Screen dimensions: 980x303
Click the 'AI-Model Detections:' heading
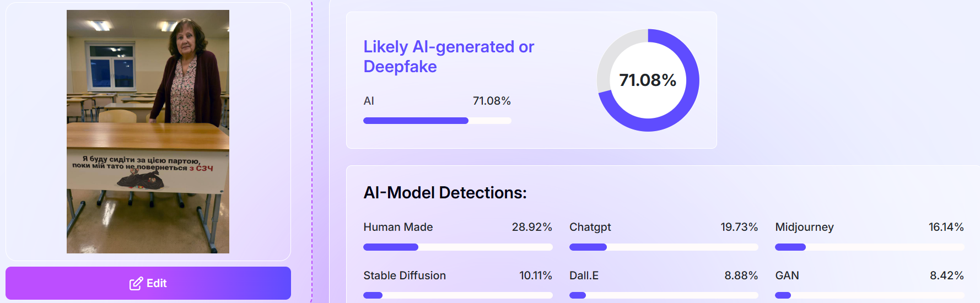[x=445, y=193]
